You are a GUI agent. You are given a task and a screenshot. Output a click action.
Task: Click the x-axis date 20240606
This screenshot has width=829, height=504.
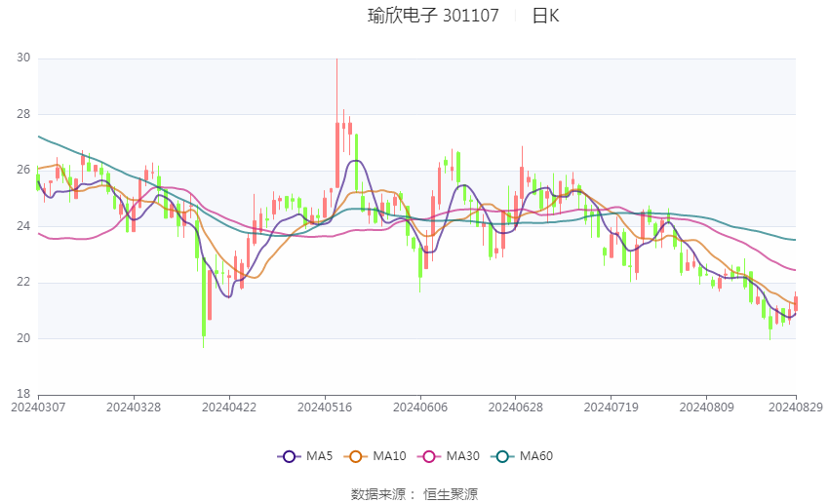pos(420,407)
